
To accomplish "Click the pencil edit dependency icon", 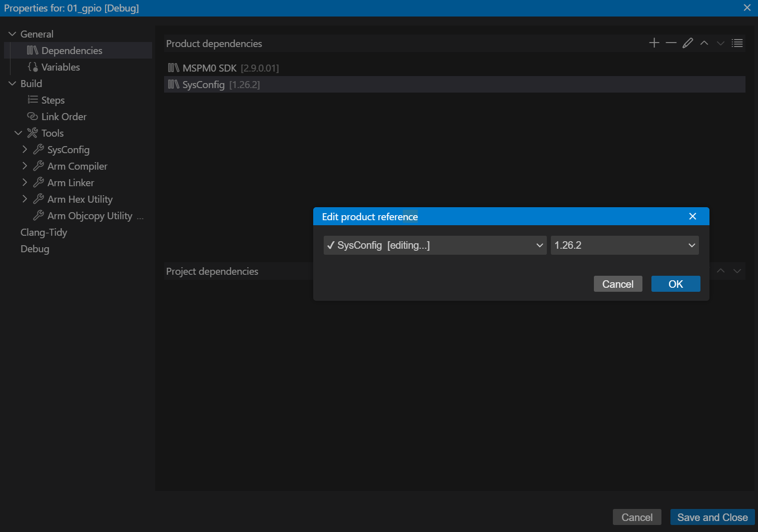I will pyautogui.click(x=688, y=43).
